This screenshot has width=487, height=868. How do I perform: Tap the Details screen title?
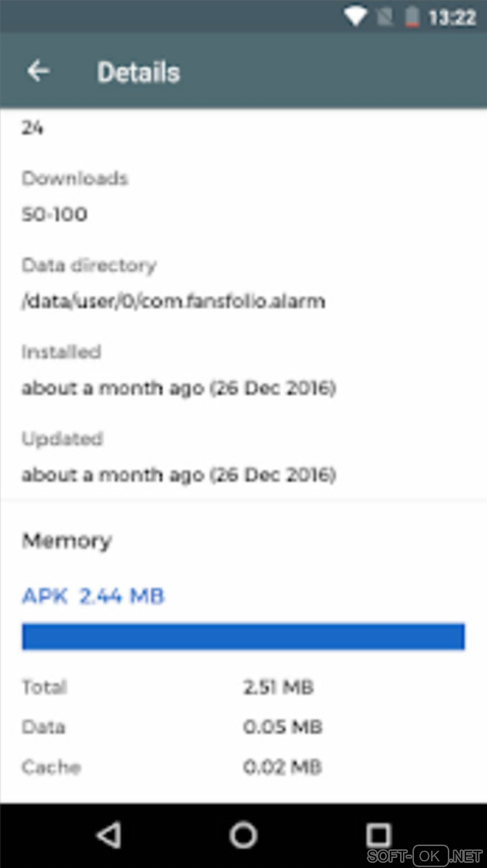pyautogui.click(x=138, y=72)
